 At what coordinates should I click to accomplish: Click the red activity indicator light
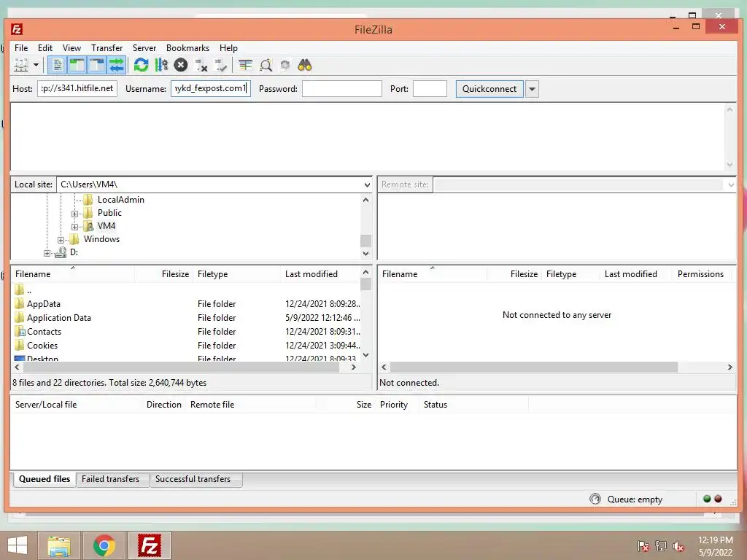[x=718, y=499]
